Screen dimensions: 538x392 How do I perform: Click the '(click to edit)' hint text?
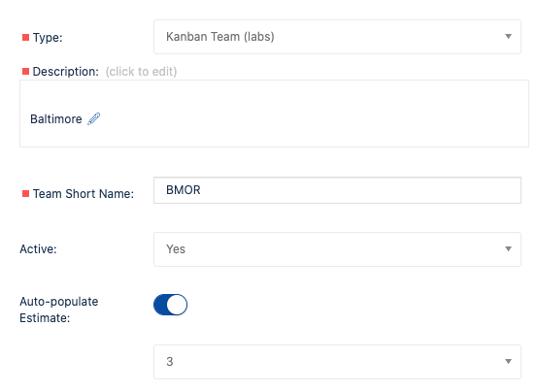(141, 72)
